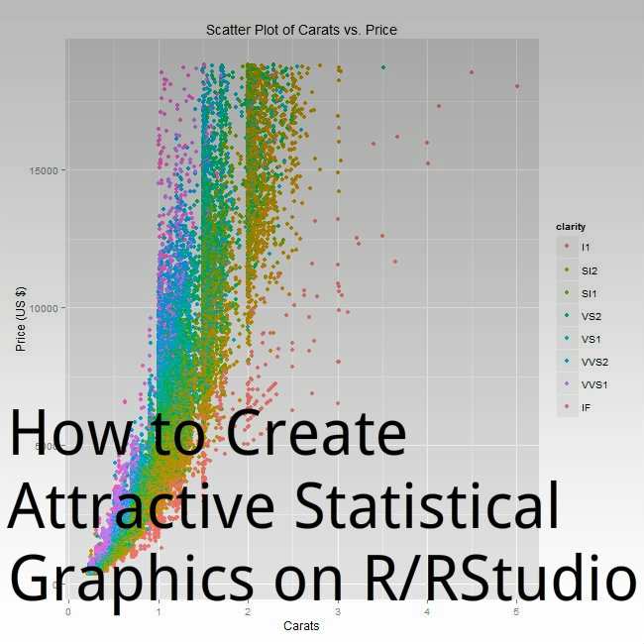Click the 'Graphics on R/RStudio' headline line

(322, 577)
